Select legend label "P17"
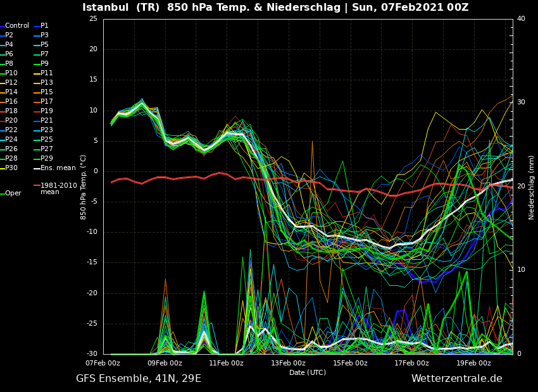Image resolution: width=538 pixels, height=392 pixels. tap(47, 101)
